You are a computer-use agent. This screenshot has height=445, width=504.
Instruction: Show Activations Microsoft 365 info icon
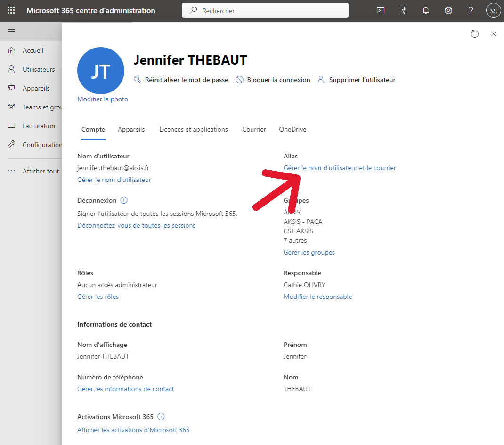(161, 416)
